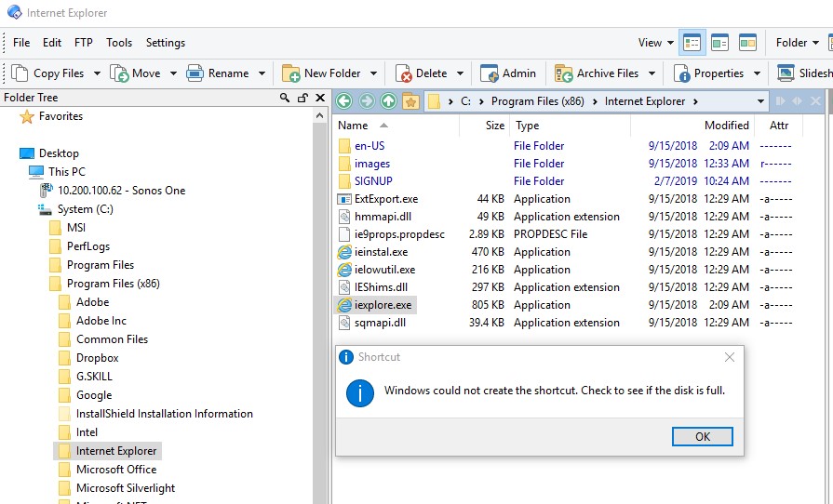Open the Move dropdown arrow
The width and height of the screenshot is (833, 504).
point(173,73)
